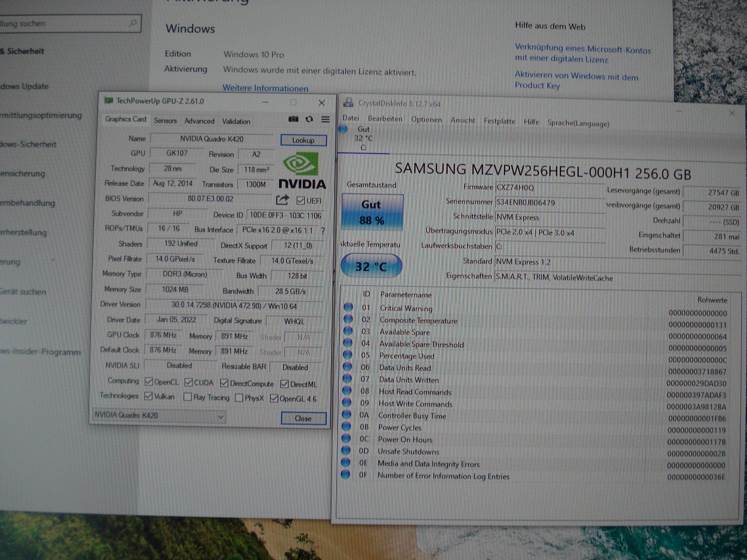Click the BIOS share/export icon
This screenshot has height=560, width=747.
282,200
